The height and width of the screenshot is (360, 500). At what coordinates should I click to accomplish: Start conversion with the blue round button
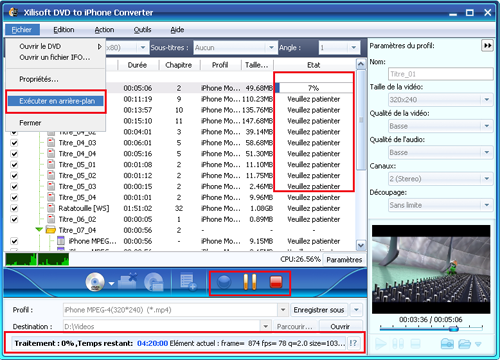(224, 282)
